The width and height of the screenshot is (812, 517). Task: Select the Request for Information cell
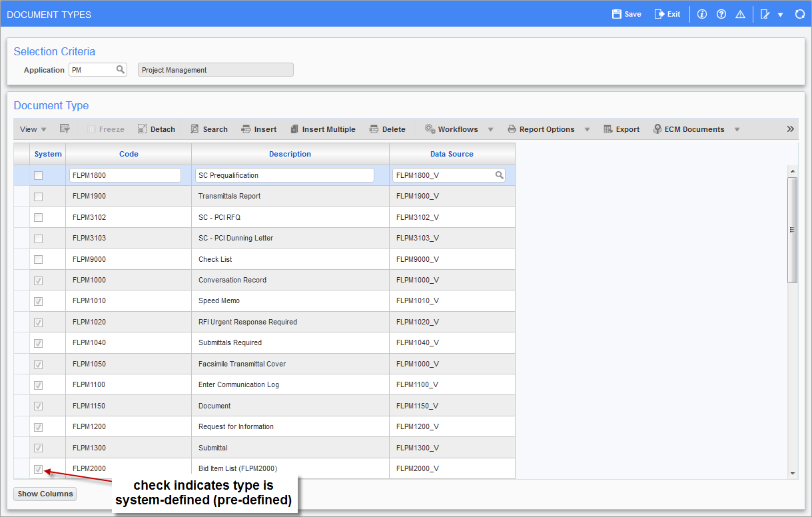coord(290,427)
